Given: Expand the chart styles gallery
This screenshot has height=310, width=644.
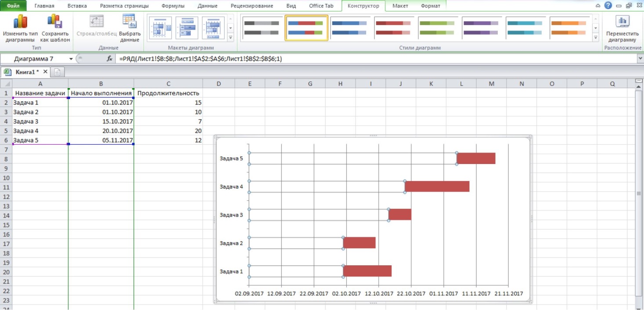Looking at the screenshot, I should click(x=596, y=38).
